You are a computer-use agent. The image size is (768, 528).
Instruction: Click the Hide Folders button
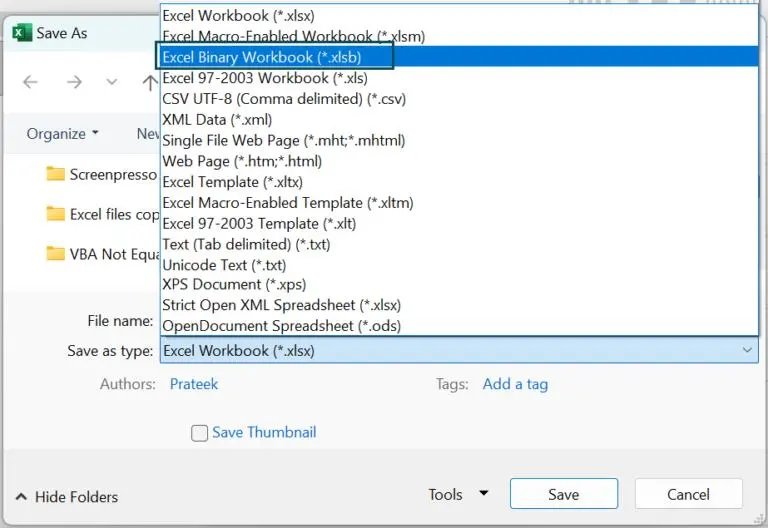click(67, 497)
